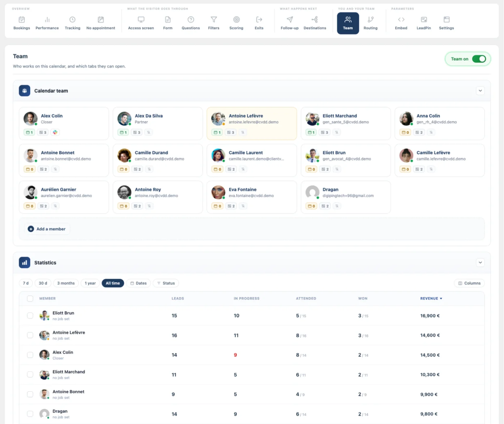This screenshot has width=504, height=424.
Task: Open the Dates filter
Action: (139, 283)
